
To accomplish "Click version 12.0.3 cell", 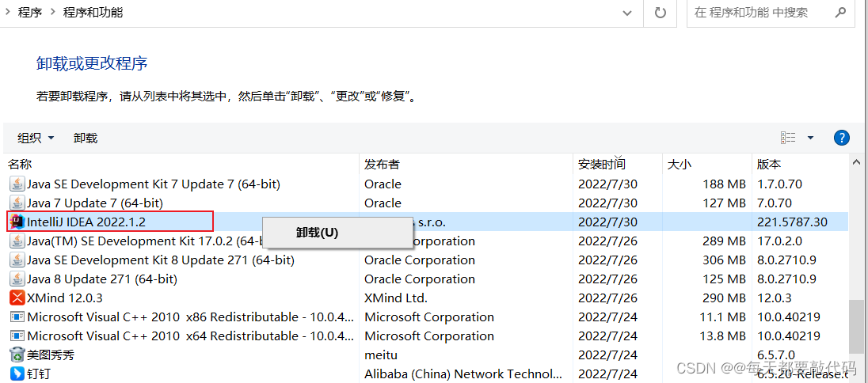I will 775,298.
